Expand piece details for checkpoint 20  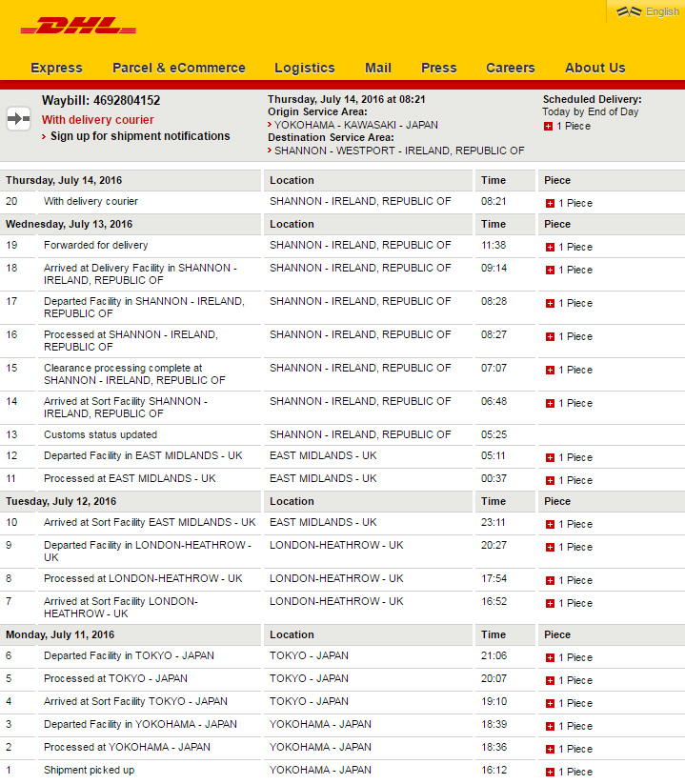tap(550, 204)
